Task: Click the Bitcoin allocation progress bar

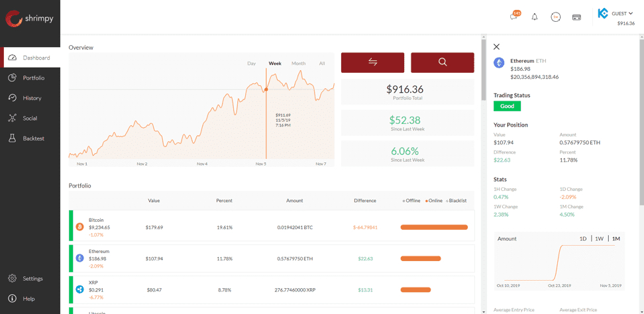Action: 434,227
